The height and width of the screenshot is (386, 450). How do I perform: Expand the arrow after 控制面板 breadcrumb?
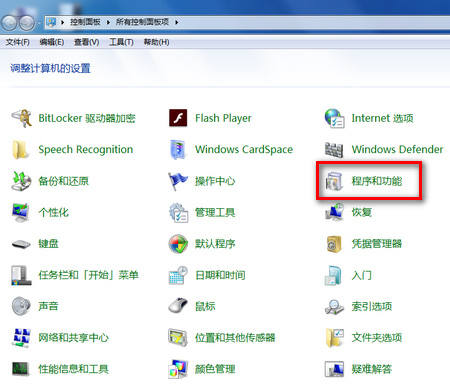point(108,22)
